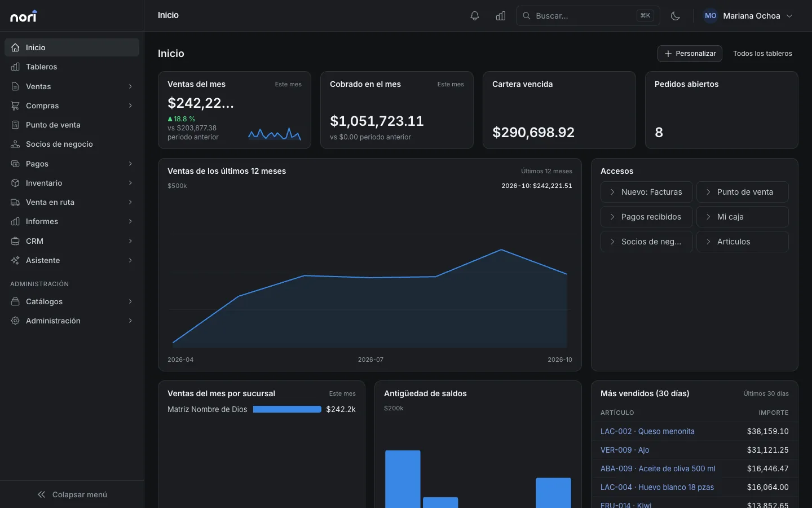Open the notifications bell icon
The image size is (812, 508).
pyautogui.click(x=475, y=16)
